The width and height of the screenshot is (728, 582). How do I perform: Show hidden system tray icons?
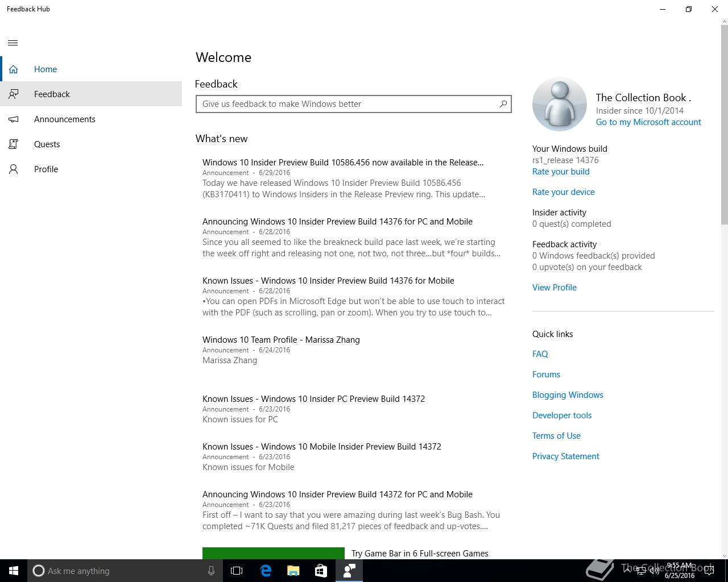(627, 571)
